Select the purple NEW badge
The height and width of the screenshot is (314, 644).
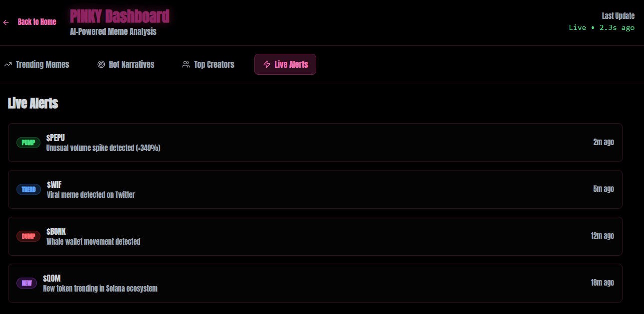pos(26,283)
